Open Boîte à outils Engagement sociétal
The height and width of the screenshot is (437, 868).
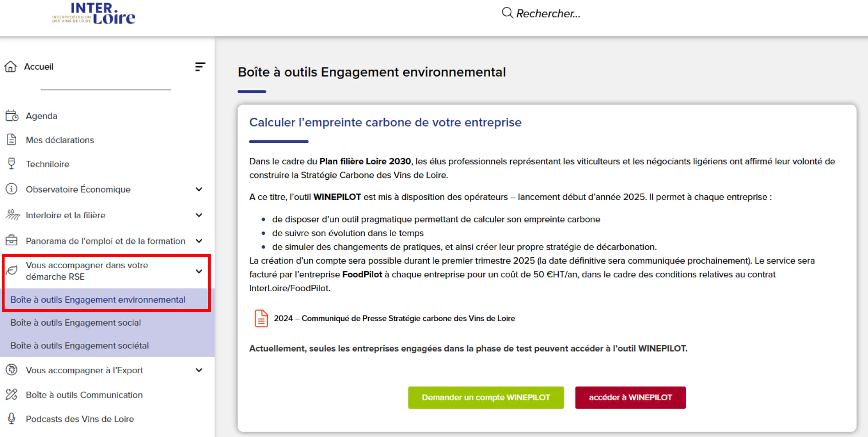click(80, 345)
